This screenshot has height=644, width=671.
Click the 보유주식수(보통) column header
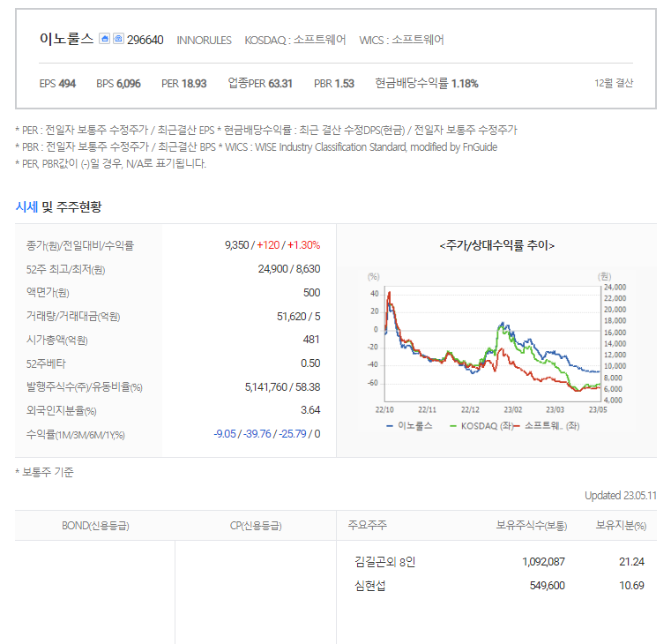click(x=532, y=525)
